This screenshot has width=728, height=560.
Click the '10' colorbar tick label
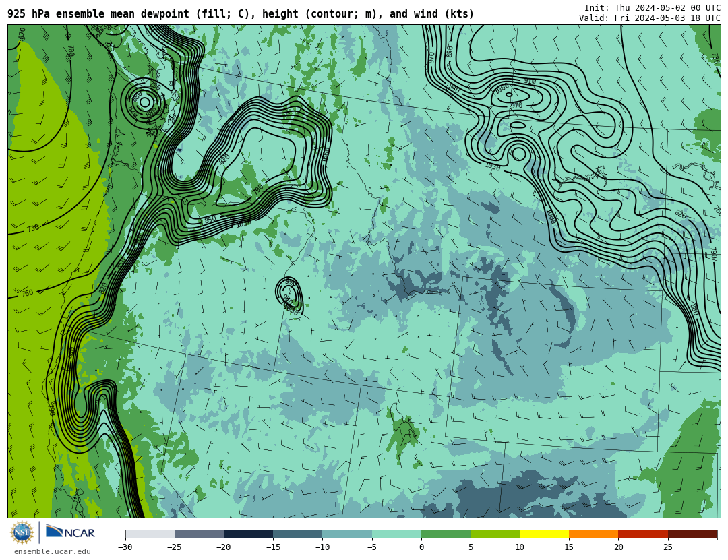(x=520, y=547)
